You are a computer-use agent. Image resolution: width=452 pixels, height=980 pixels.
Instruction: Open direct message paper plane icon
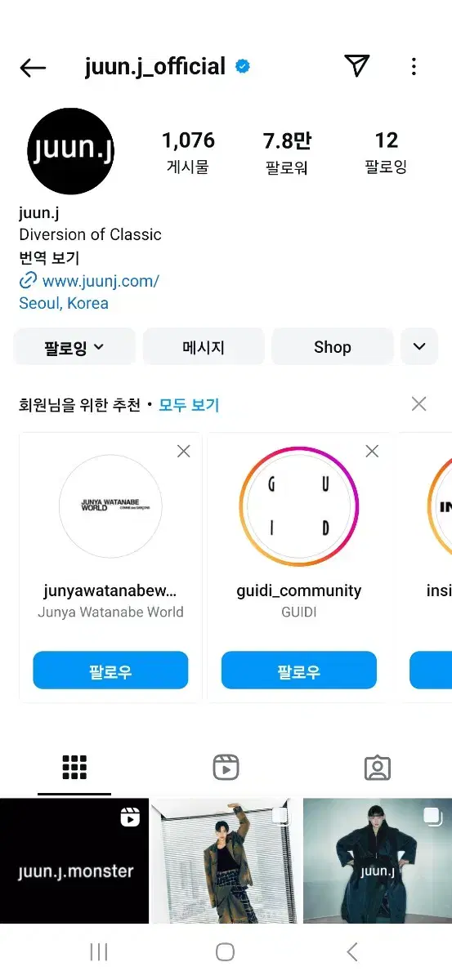[356, 66]
